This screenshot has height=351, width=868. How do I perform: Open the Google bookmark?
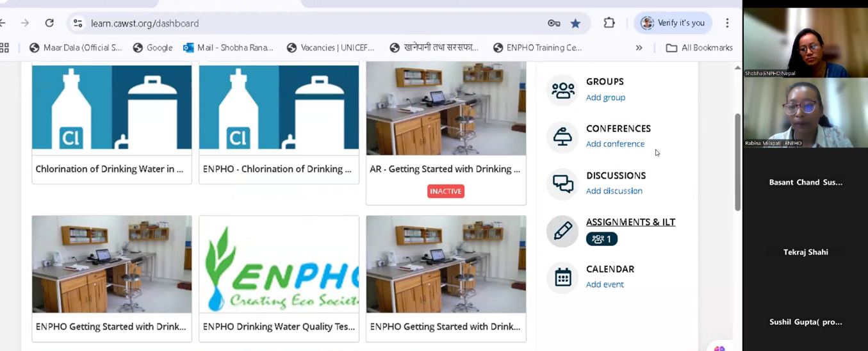152,48
